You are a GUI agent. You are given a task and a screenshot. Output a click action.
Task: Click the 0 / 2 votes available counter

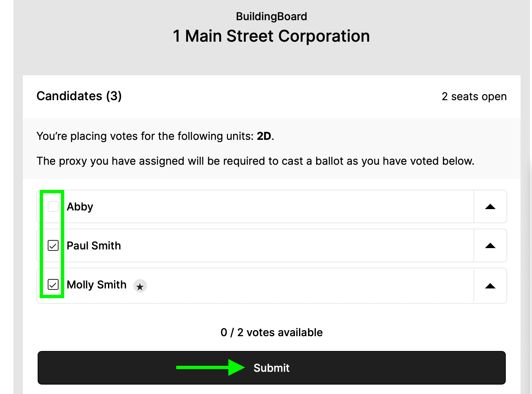click(271, 332)
